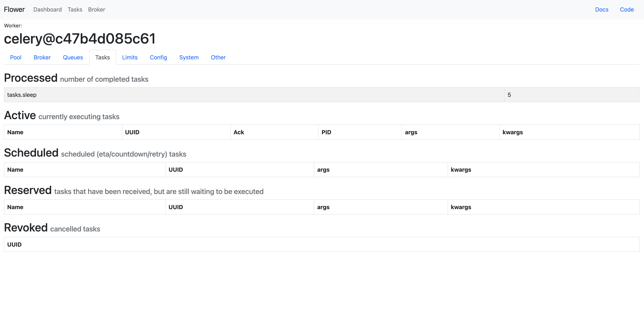Open the Docs link
Viewport: 644px width, 320px height.
[x=602, y=10]
